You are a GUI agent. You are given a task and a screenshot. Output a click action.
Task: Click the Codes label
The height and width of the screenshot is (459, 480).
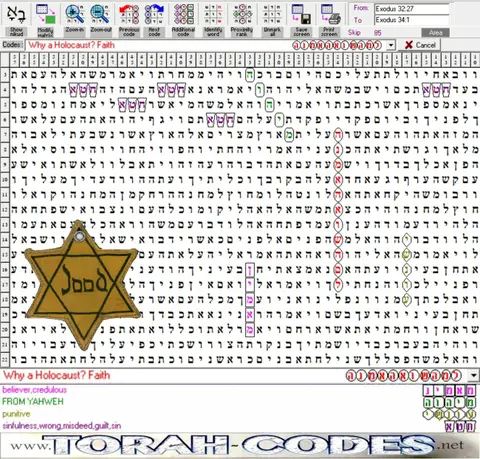coord(12,45)
